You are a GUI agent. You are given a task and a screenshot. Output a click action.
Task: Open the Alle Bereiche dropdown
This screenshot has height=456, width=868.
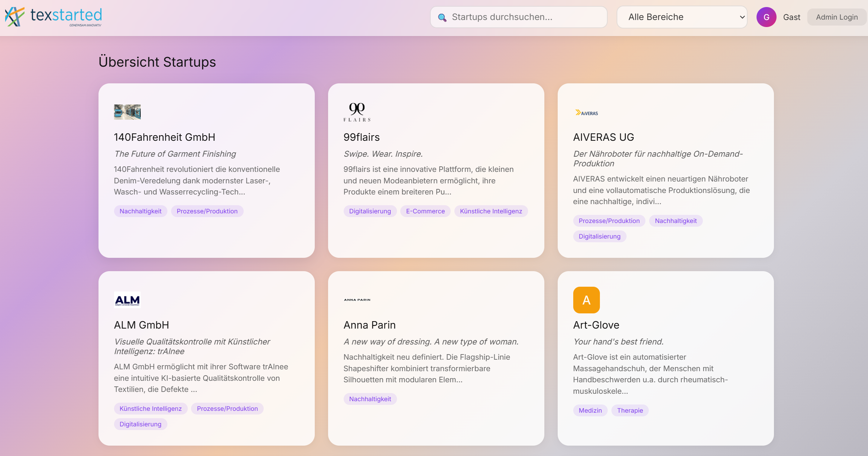tap(682, 17)
